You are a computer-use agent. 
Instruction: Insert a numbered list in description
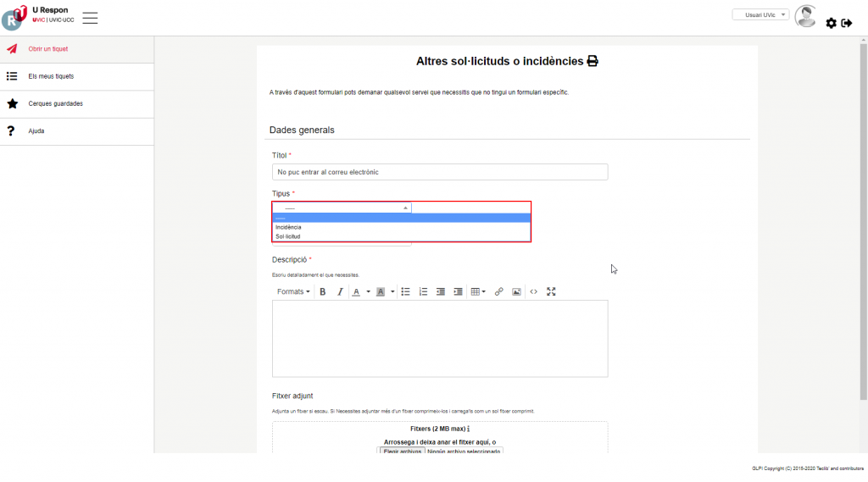(423, 291)
